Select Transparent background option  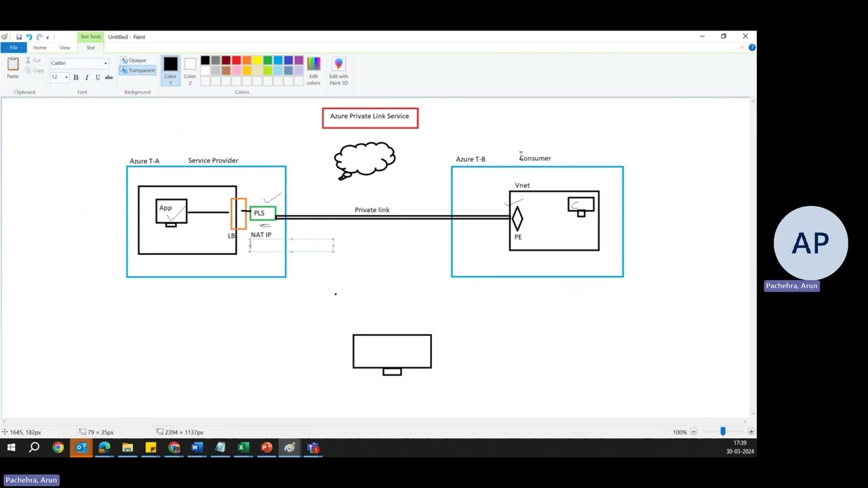tap(138, 70)
